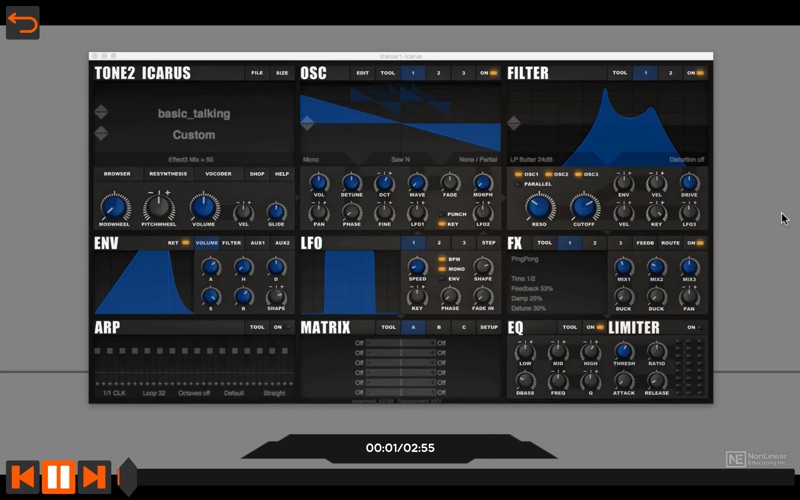Open the SIZE menu
The image size is (800, 500).
point(282,73)
